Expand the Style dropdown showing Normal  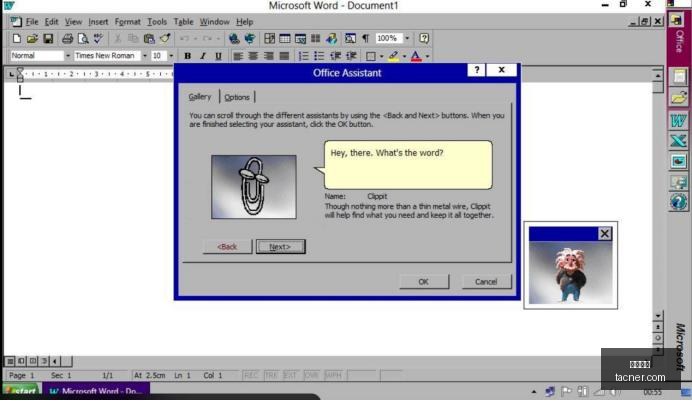(x=68, y=56)
